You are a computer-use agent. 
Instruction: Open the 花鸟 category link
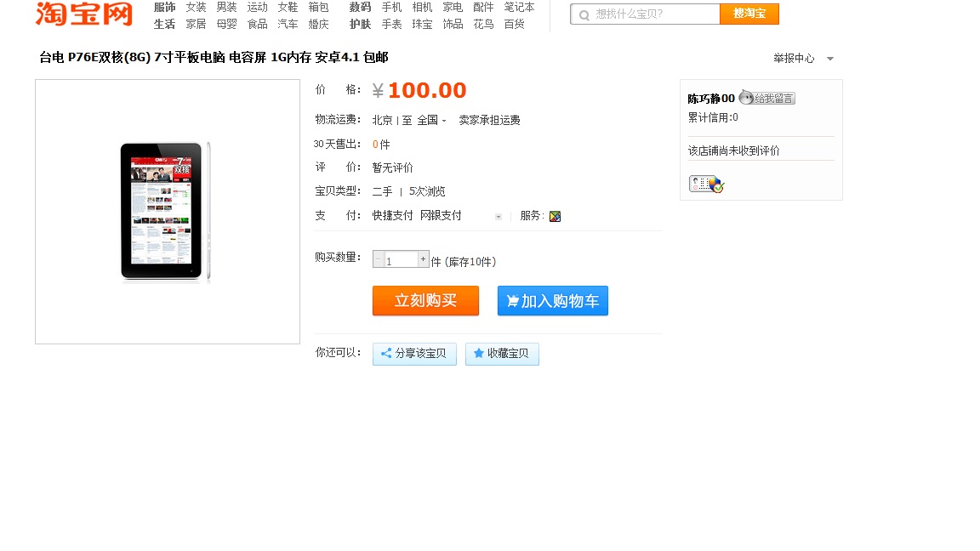click(x=483, y=24)
